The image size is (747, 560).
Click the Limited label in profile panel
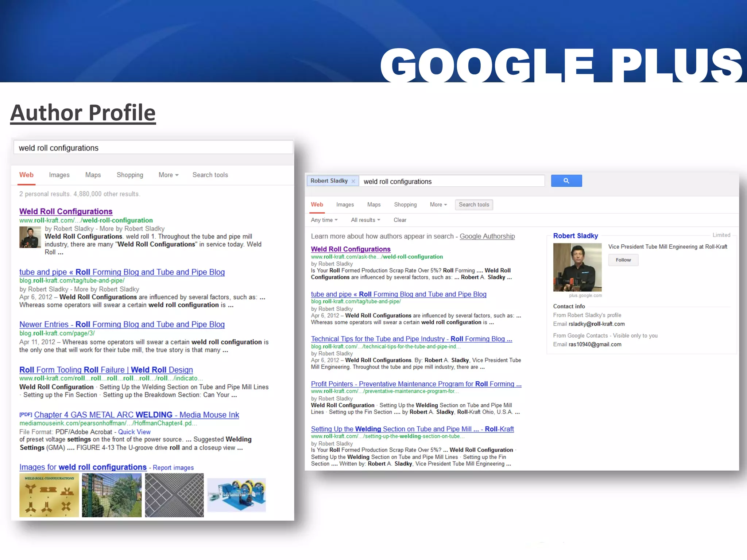tap(721, 235)
